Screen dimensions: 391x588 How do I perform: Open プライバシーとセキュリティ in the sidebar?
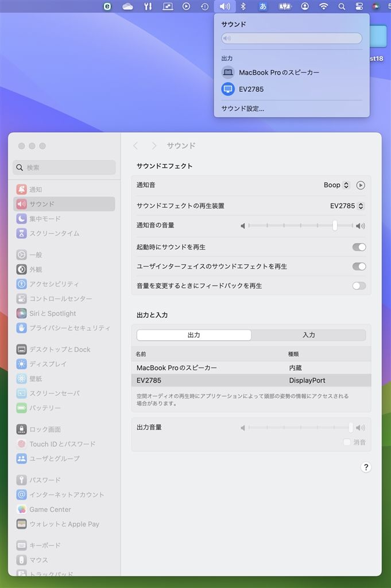click(x=64, y=328)
